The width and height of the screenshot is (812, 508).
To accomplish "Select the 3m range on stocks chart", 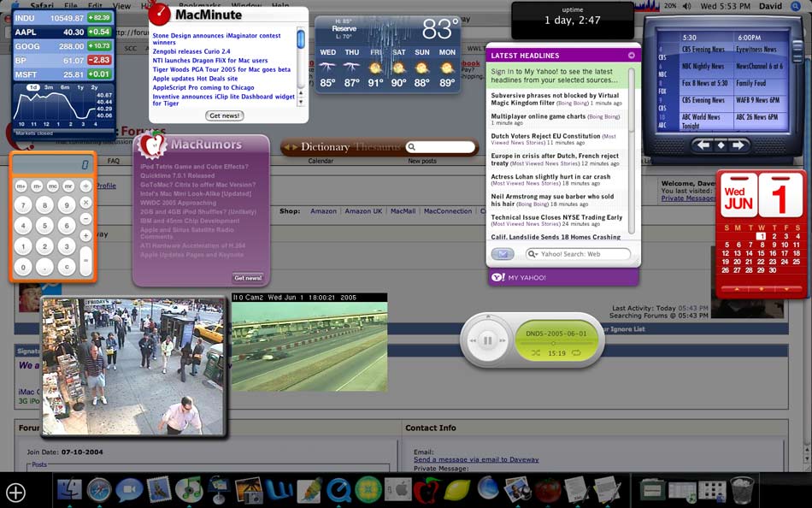I will click(49, 87).
